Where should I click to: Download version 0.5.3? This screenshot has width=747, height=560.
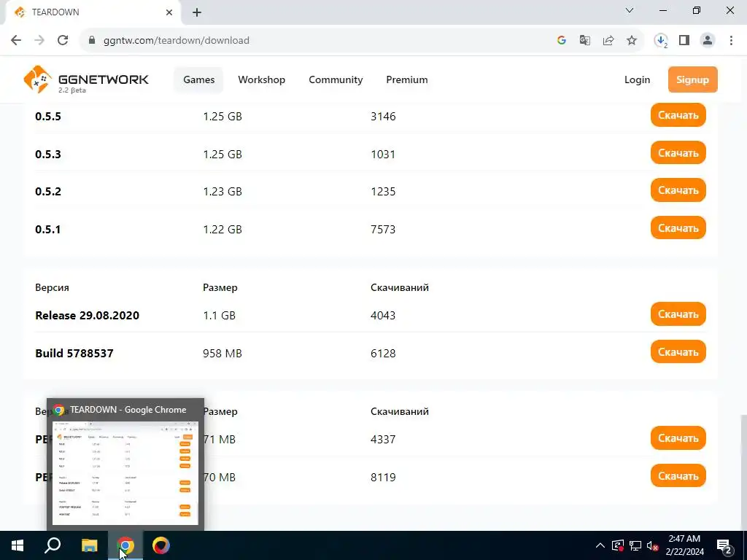pos(678,153)
